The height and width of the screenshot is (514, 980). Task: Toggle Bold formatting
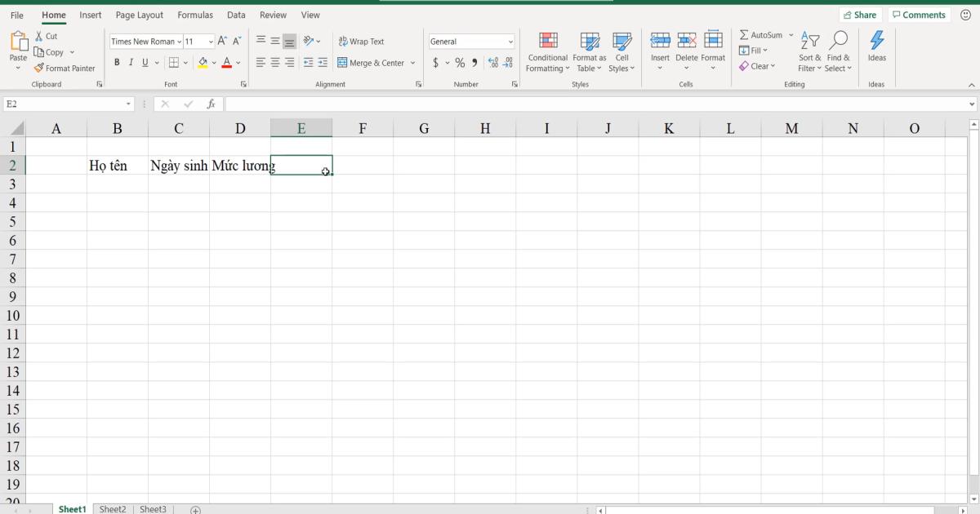[x=117, y=62]
